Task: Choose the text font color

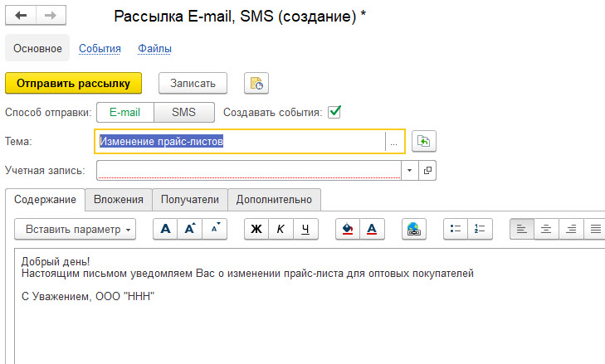Action: pyautogui.click(x=372, y=229)
